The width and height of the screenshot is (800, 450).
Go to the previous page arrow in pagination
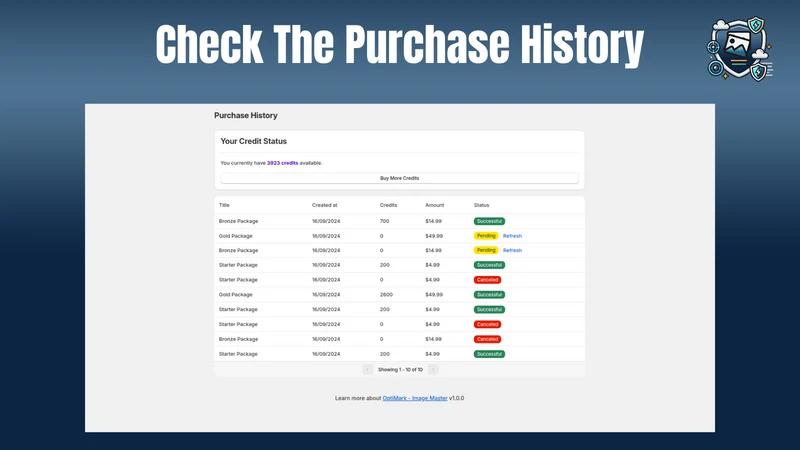point(367,369)
